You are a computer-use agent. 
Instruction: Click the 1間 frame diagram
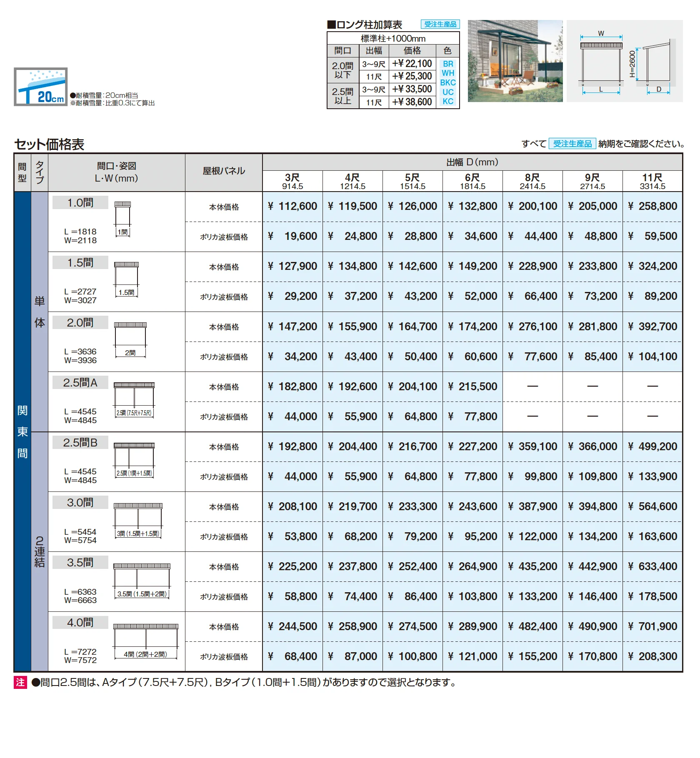[122, 219]
